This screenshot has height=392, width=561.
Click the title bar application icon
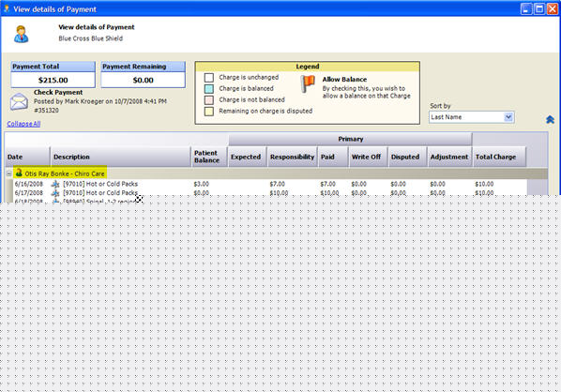[6, 8]
